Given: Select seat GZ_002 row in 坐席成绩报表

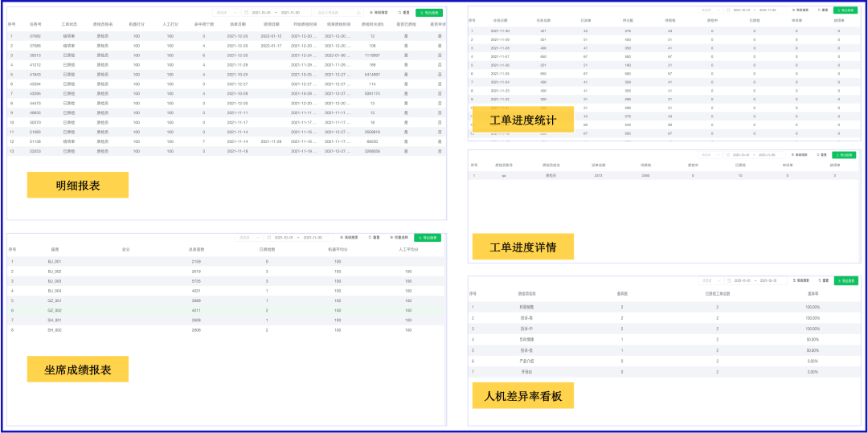Looking at the screenshot, I should click(x=226, y=310).
